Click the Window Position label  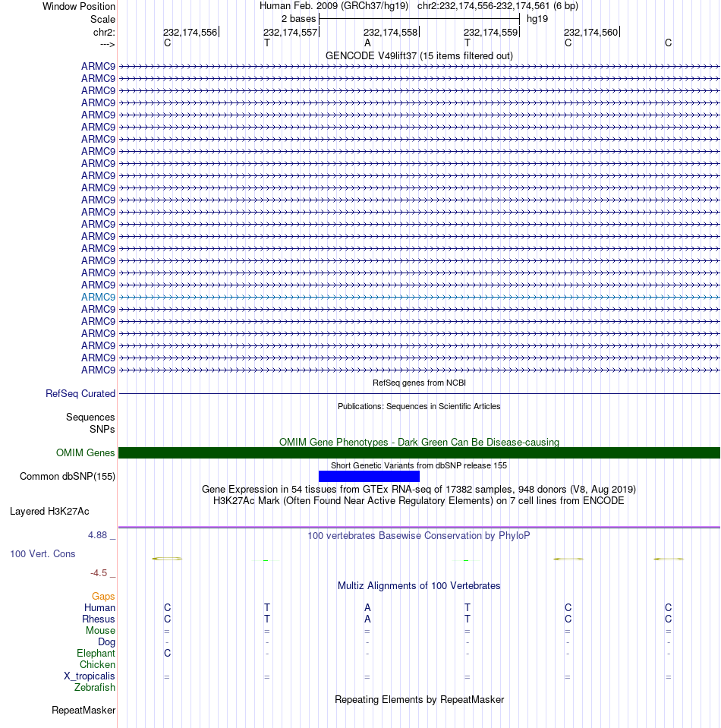[x=79, y=7]
